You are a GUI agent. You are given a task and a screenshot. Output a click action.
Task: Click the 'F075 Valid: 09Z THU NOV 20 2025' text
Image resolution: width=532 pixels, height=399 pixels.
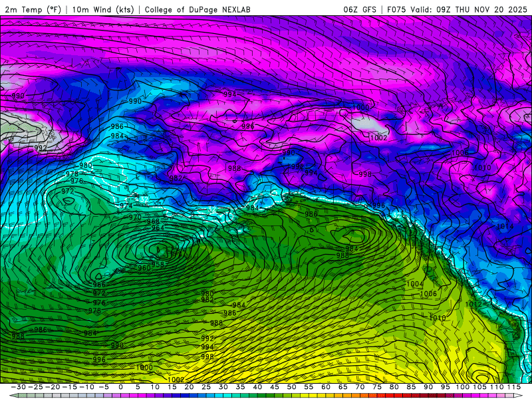click(x=457, y=9)
